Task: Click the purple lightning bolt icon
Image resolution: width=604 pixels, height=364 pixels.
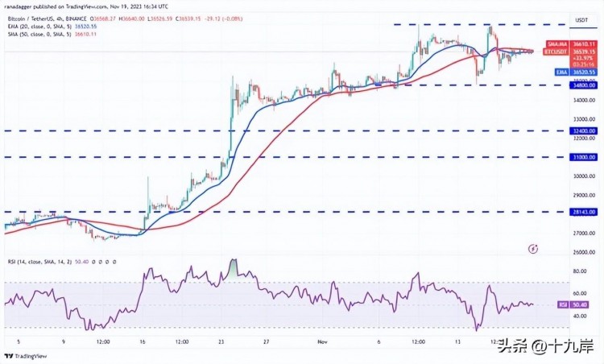Action: pyautogui.click(x=533, y=249)
